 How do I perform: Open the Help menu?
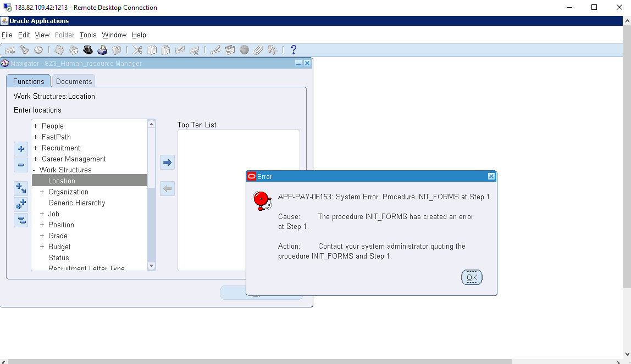pyautogui.click(x=139, y=35)
